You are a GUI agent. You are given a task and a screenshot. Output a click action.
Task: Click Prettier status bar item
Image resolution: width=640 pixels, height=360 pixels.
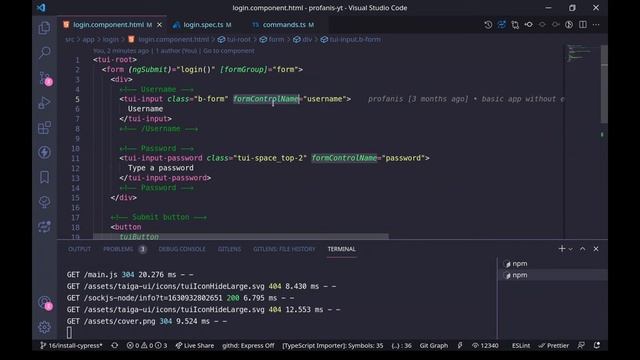pos(553,345)
